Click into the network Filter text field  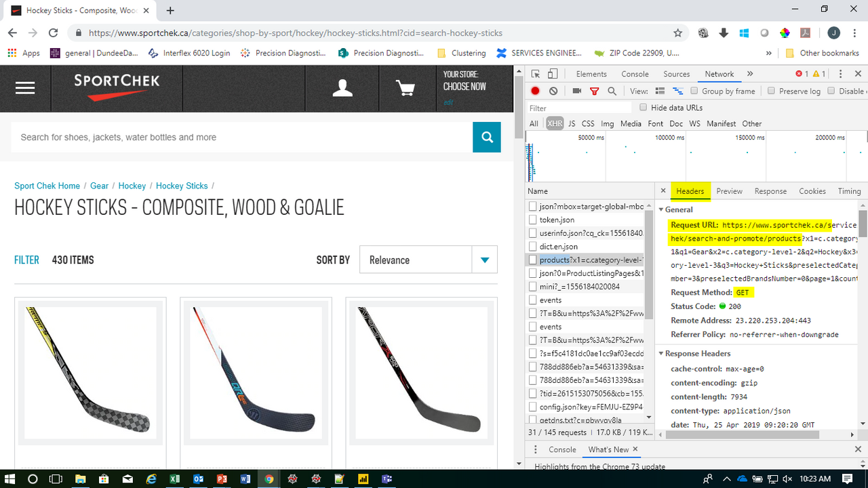click(x=580, y=108)
